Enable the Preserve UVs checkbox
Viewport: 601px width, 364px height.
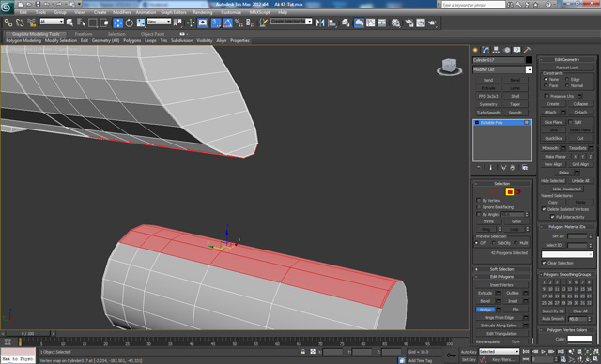[547, 96]
